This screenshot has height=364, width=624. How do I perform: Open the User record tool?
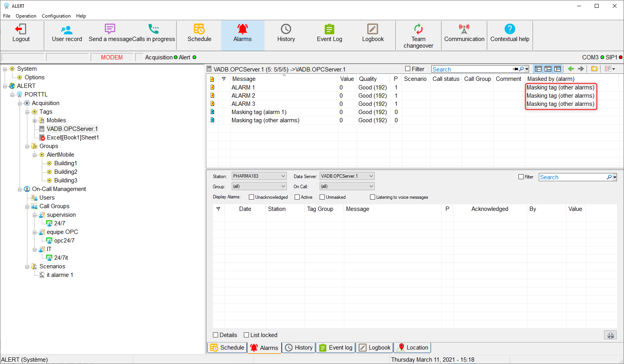point(67,33)
